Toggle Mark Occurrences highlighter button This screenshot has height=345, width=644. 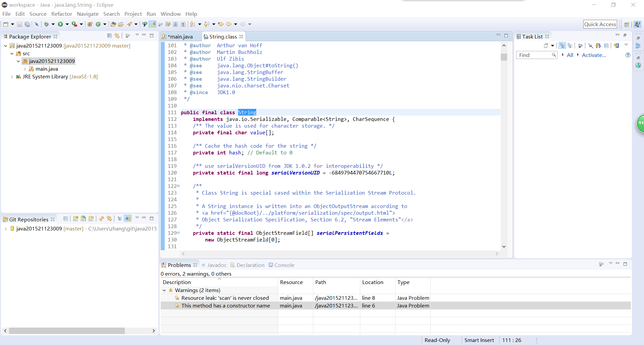(x=153, y=24)
